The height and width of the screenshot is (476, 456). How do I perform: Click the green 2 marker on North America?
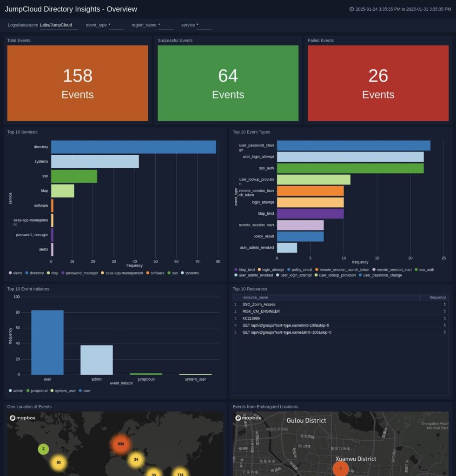[43, 449]
